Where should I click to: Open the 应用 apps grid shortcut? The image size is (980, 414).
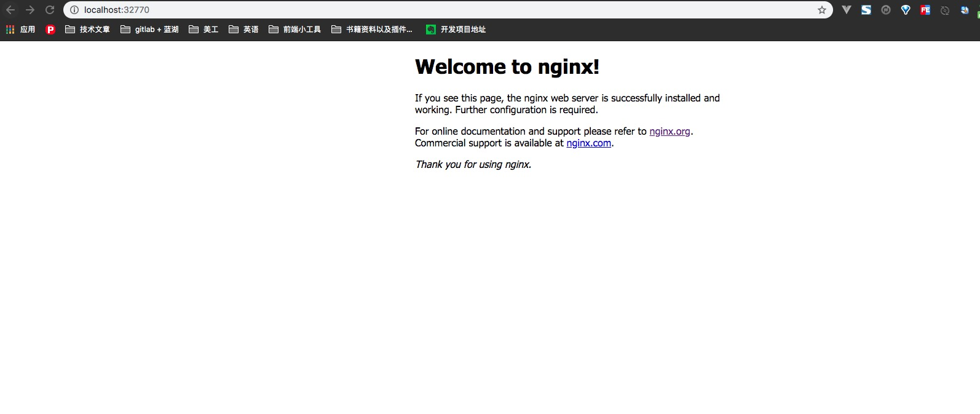[x=20, y=30]
